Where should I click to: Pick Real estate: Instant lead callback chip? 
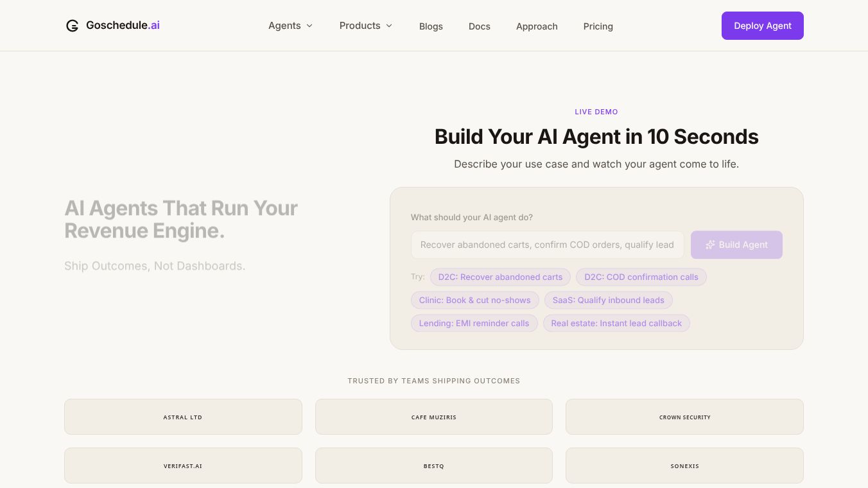click(x=616, y=323)
